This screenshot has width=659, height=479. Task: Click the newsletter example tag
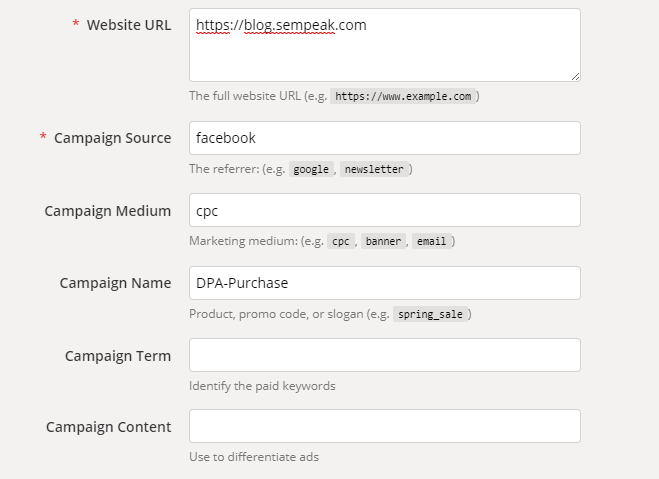[x=372, y=169]
